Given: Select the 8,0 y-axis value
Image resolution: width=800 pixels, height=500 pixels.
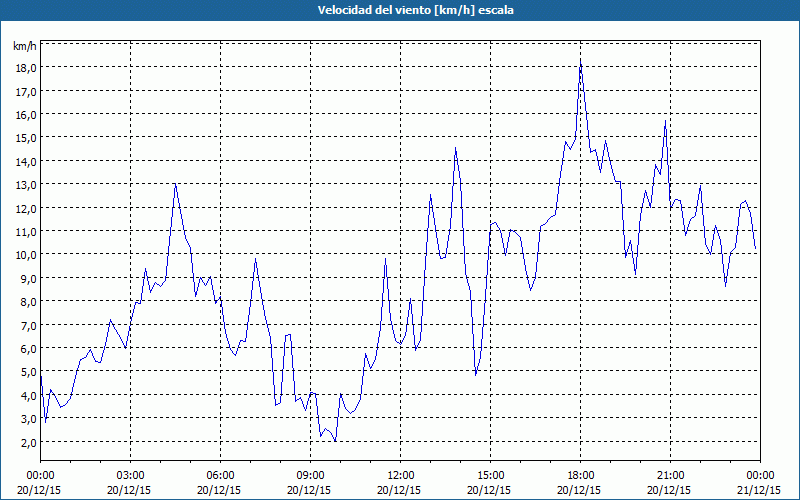Looking at the screenshot, I should coord(30,302).
